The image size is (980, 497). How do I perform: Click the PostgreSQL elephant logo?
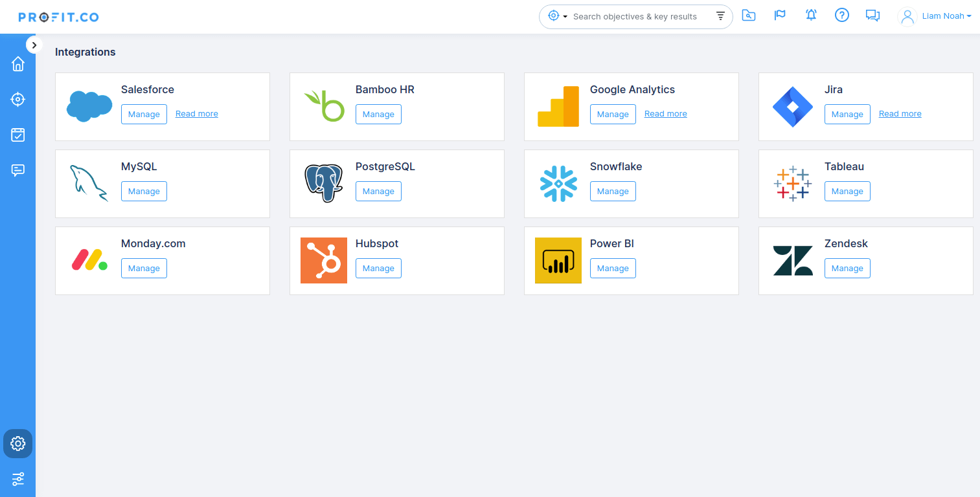coord(323,183)
